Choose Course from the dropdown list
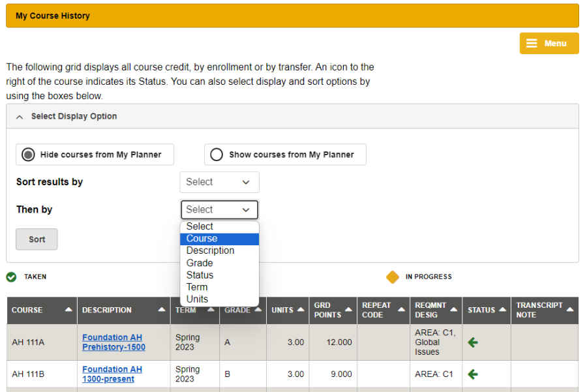 click(202, 239)
